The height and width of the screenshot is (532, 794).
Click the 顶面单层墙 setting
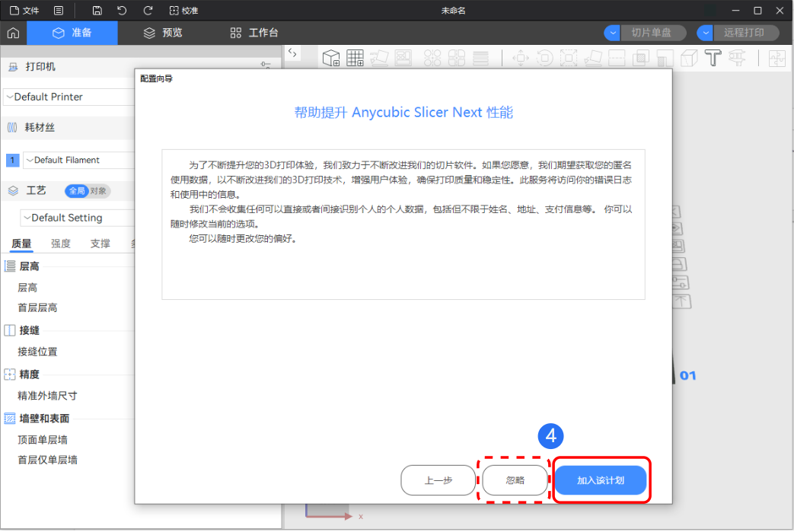click(x=43, y=440)
